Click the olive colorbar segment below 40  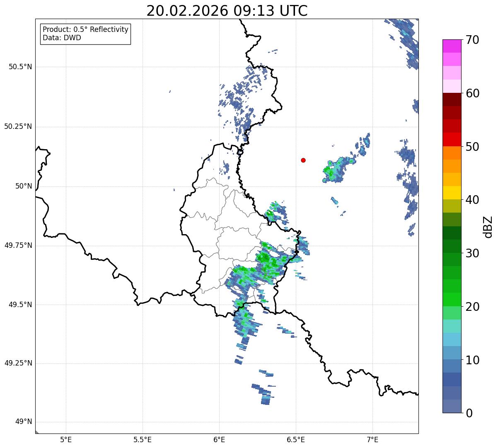click(x=452, y=206)
